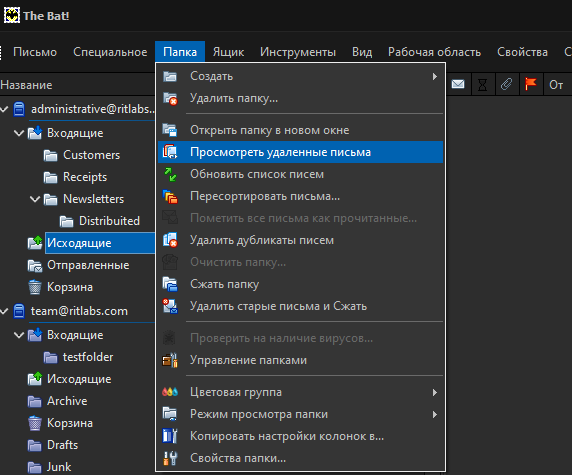
Task: Click the team@ritlabs.com mailbox icon
Action: point(19,311)
